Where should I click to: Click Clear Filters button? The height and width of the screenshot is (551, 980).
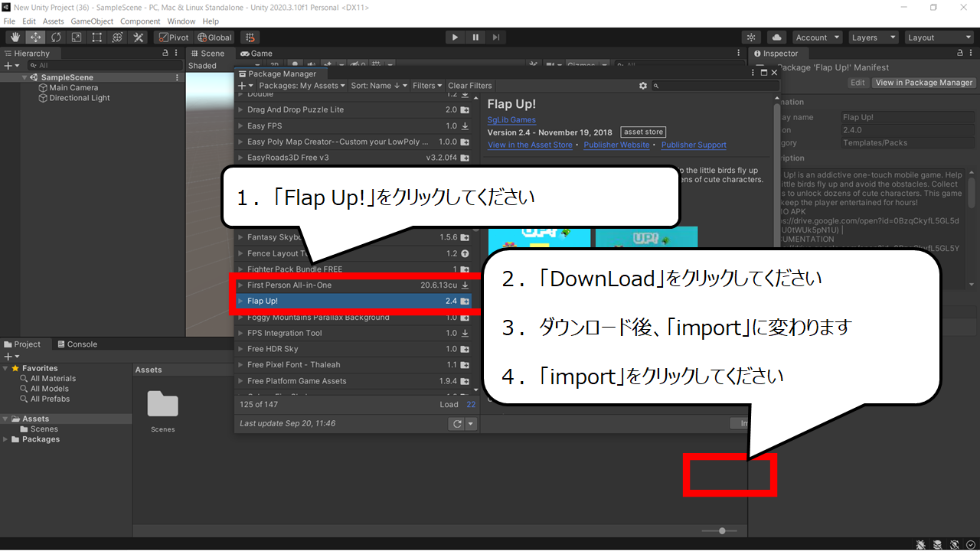tap(470, 86)
